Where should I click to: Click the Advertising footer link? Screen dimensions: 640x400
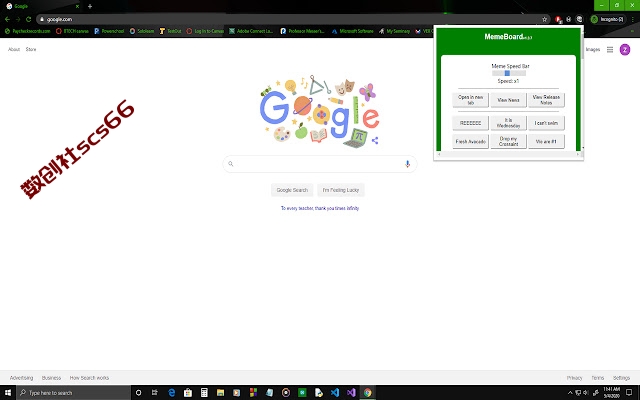click(x=21, y=378)
